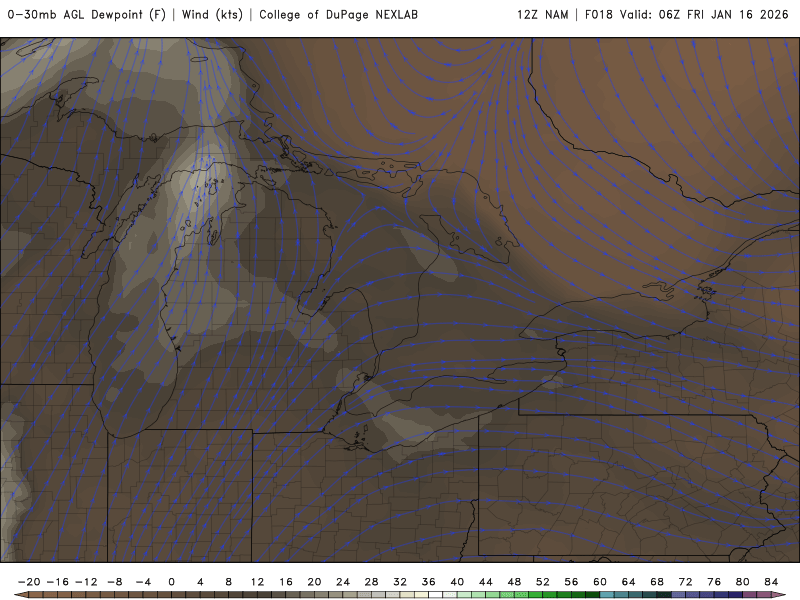Click the teal swatch below 60
The image size is (800, 600).
coord(607,595)
